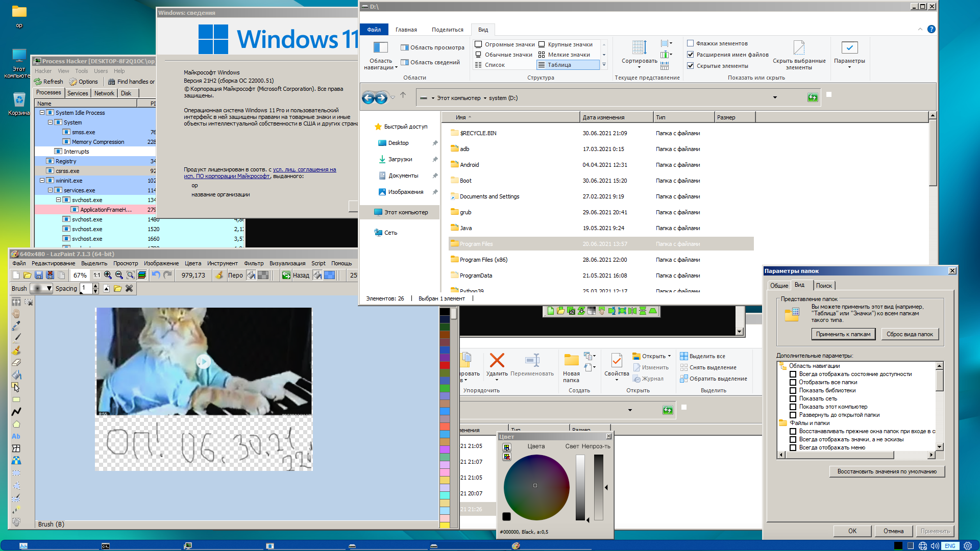Click the Свет lightness gradient bar
This screenshot has width=980, height=551.
[580, 487]
